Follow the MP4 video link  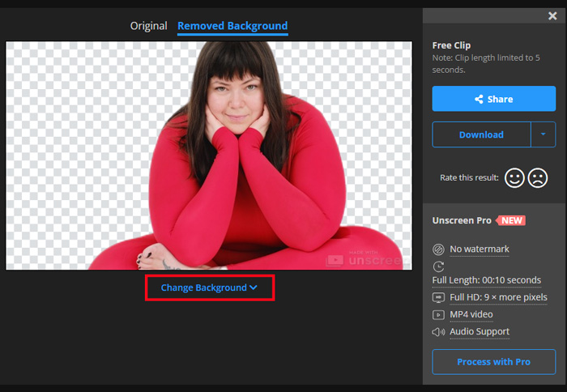pyautogui.click(x=471, y=314)
